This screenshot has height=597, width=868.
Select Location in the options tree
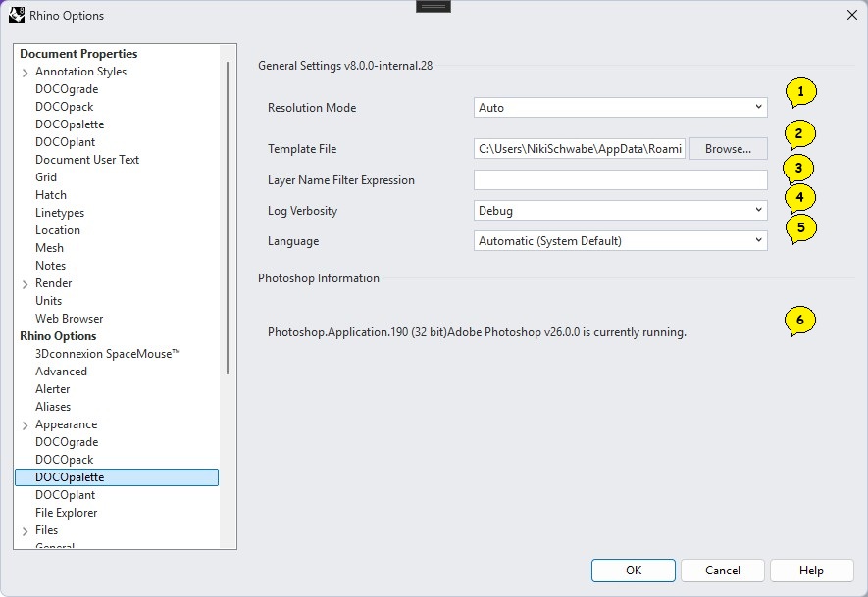click(58, 230)
